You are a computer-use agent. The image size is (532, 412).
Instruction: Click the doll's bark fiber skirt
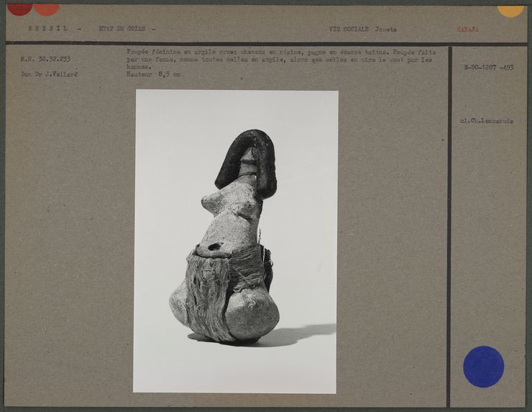tap(210, 293)
